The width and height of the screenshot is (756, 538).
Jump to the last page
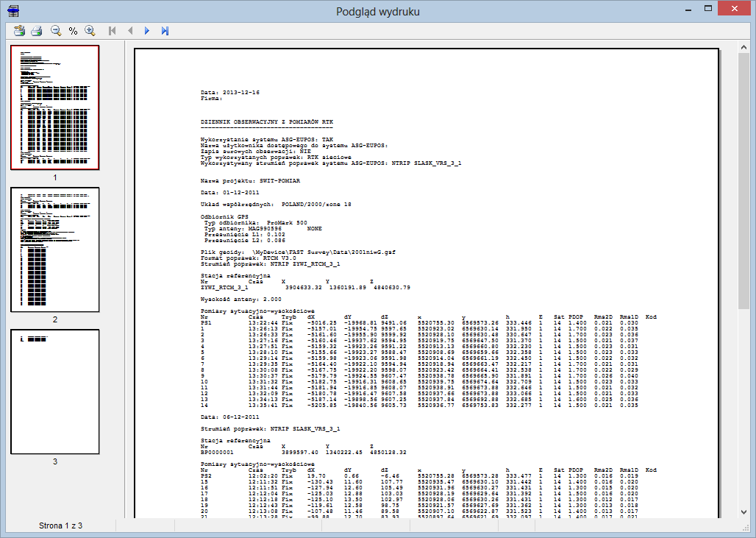(x=165, y=30)
